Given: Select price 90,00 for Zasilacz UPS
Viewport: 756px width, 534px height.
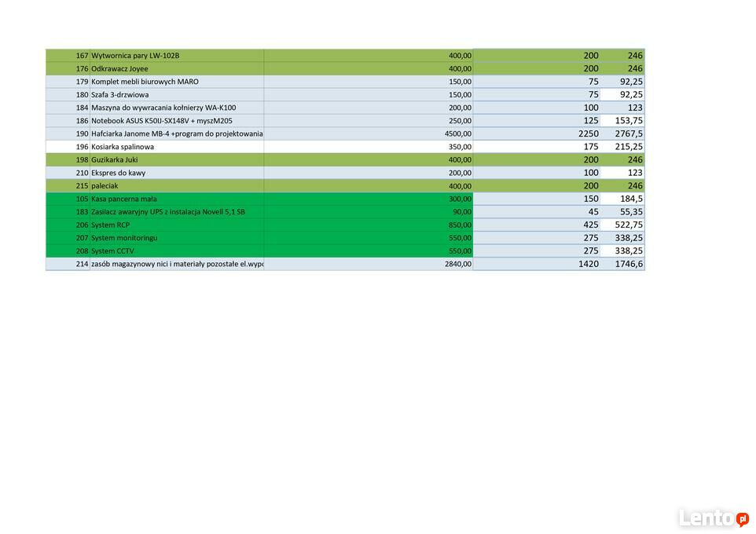Looking at the screenshot, I should point(369,211).
